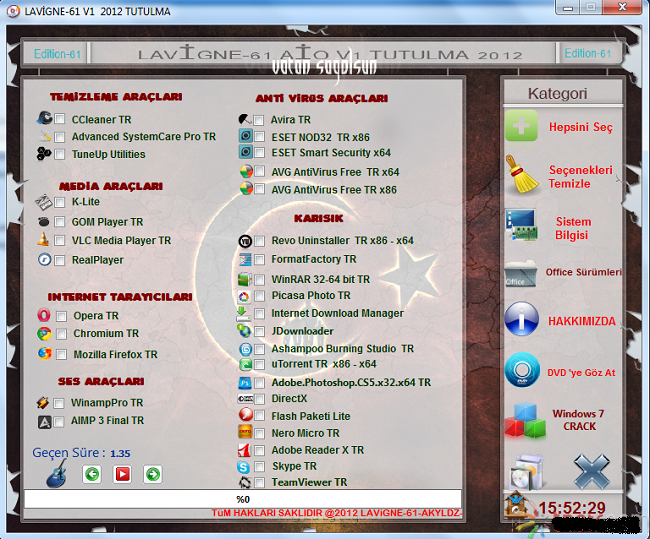Click the blue X icon in Kategori panel
The height and width of the screenshot is (539, 650).
[591, 470]
